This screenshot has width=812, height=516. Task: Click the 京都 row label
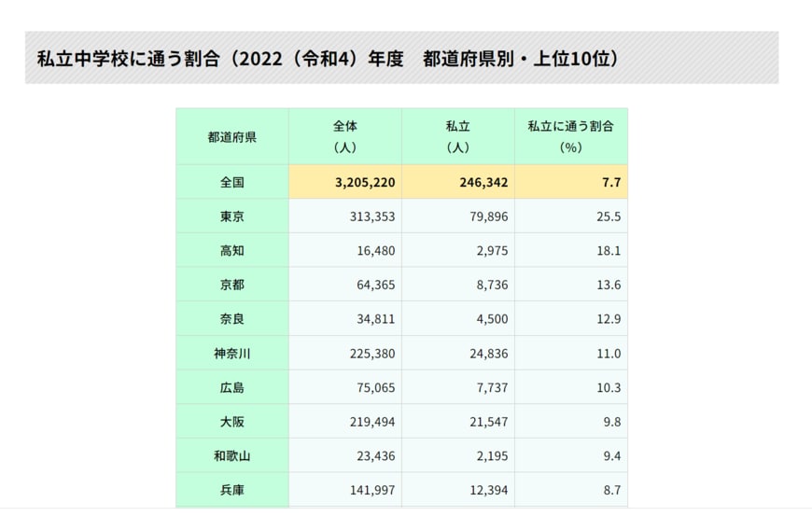tap(232, 285)
